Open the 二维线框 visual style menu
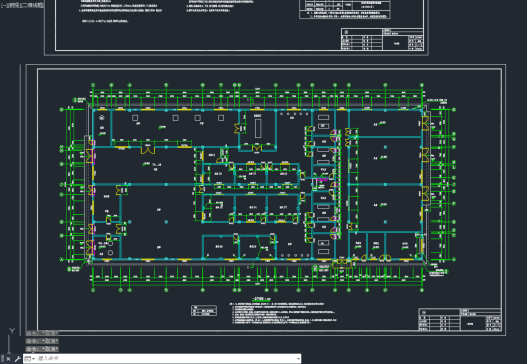Viewport: 527px width, 364px height. [x=33, y=5]
